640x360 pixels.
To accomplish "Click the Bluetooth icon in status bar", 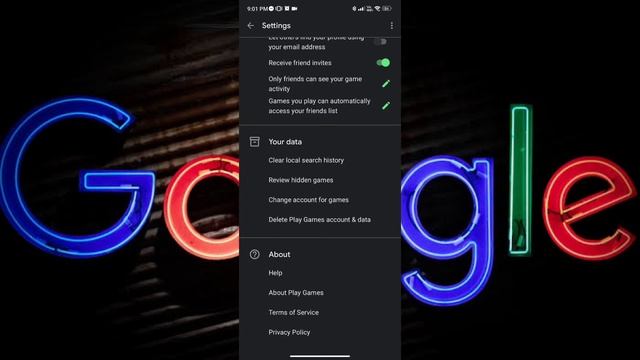I will point(354,9).
